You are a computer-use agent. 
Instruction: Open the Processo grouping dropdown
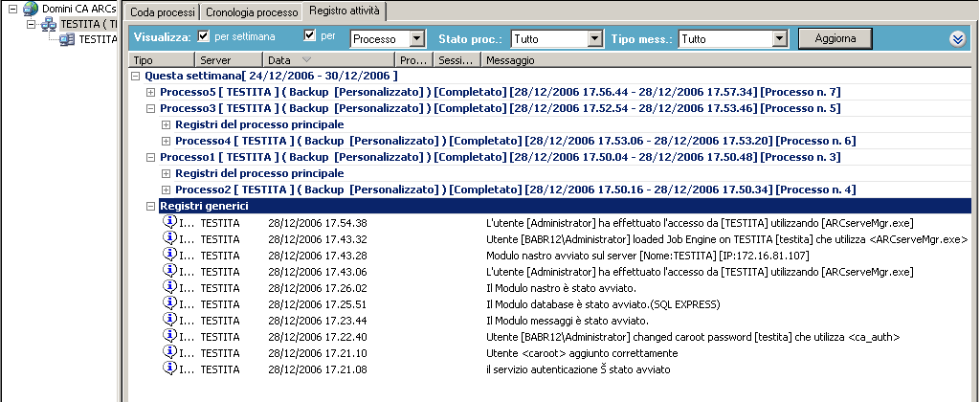(x=417, y=38)
